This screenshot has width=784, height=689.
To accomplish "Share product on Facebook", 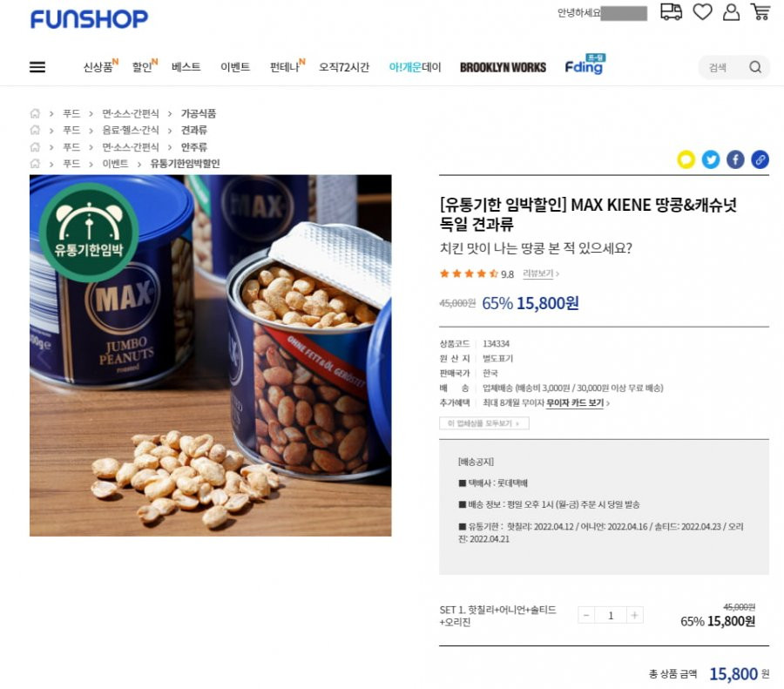I will (735, 159).
